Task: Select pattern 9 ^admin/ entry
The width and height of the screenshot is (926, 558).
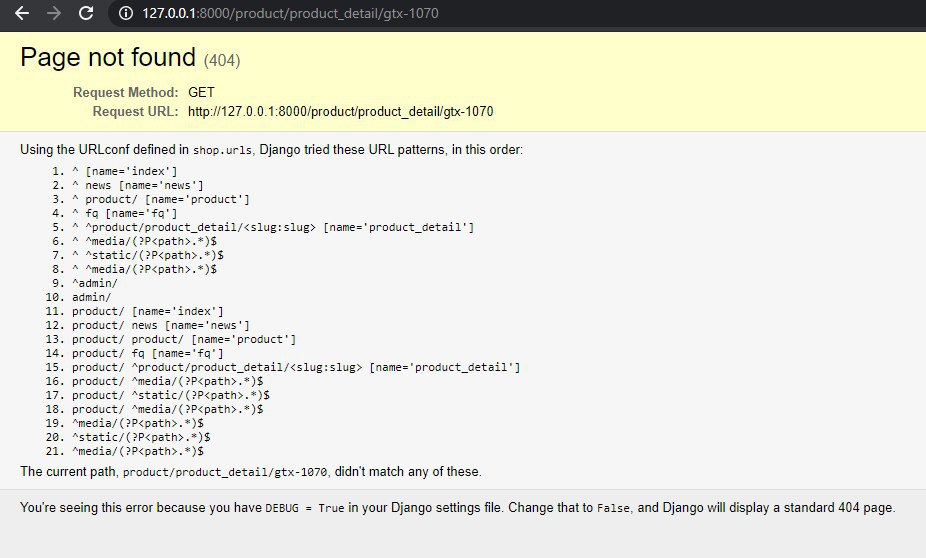Action: pos(94,283)
